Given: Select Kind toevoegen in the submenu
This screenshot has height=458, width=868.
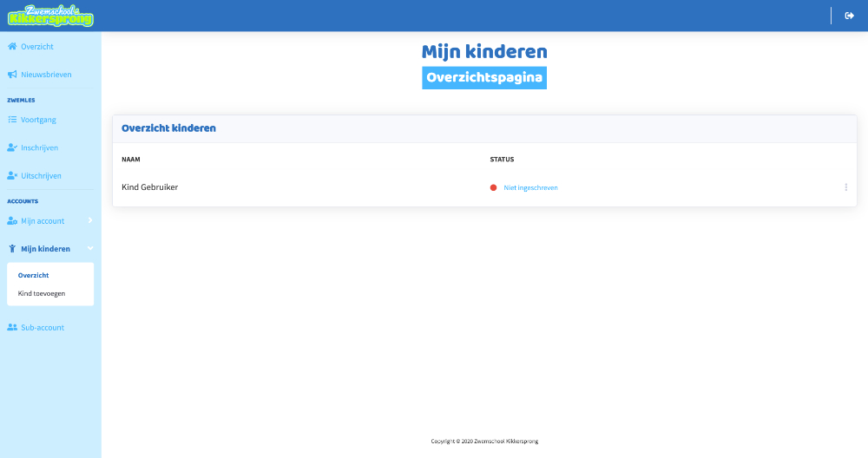Looking at the screenshot, I should (x=42, y=293).
